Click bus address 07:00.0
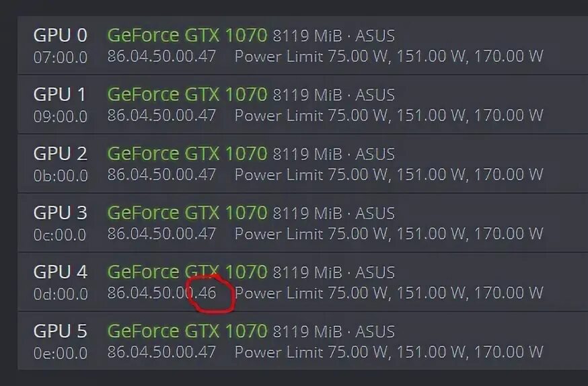Image resolution: width=588 pixels, height=386 pixels. pyautogui.click(x=61, y=57)
